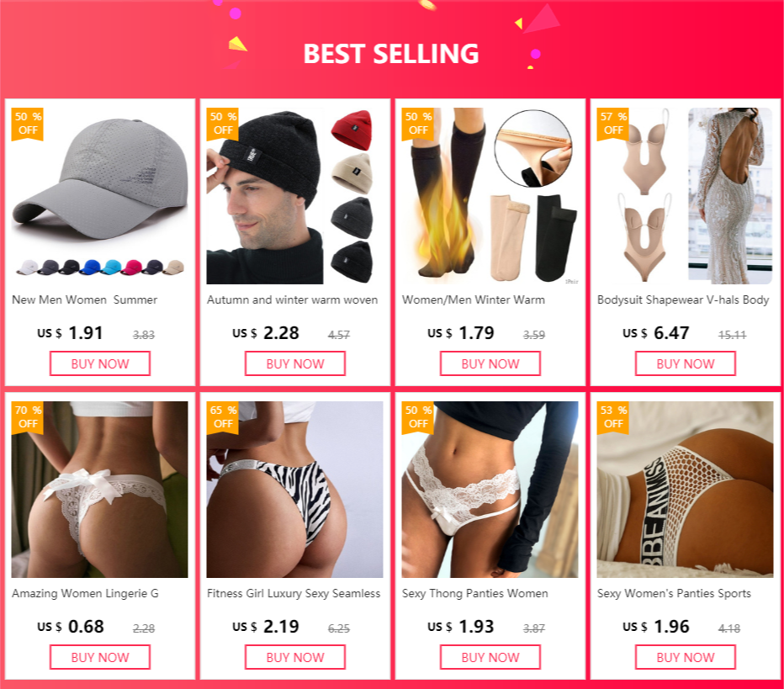Click BUY NOW for Winter Warm socks
Viewport: 784px width, 689px height.
point(490,363)
